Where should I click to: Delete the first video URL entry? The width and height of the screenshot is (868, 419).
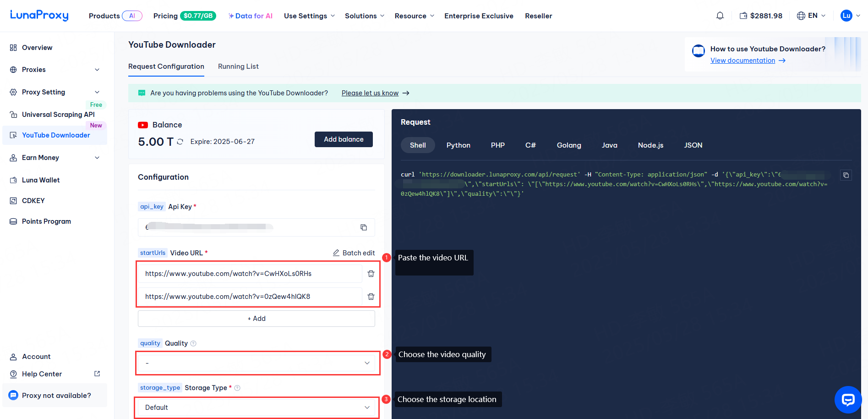371,274
